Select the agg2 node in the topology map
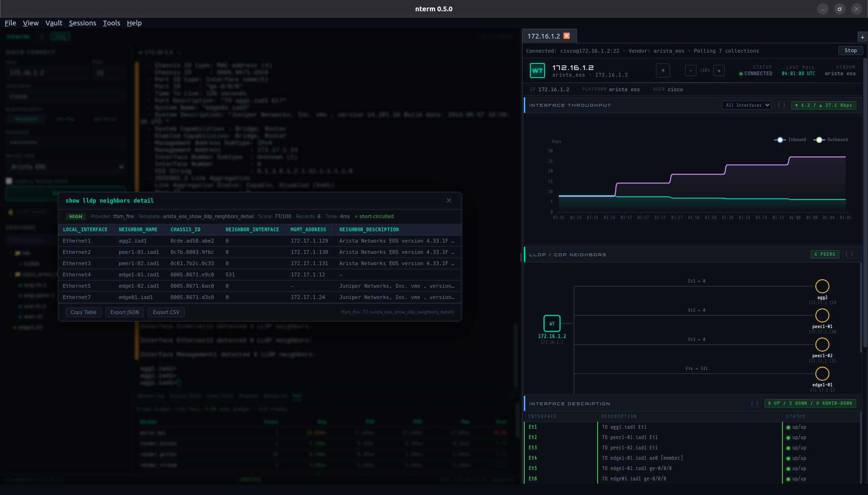The image size is (868, 495). pos(822,286)
